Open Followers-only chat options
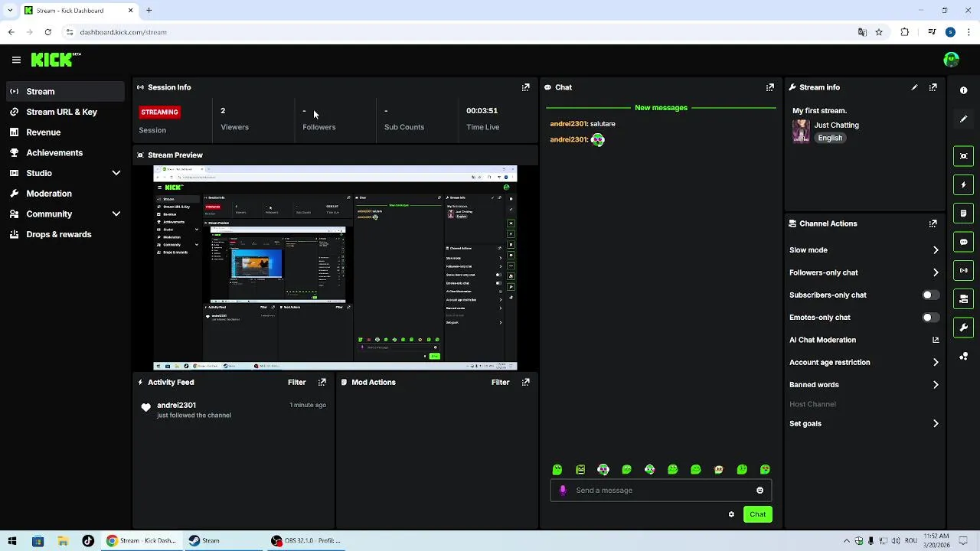The image size is (980, 551). pos(864,272)
